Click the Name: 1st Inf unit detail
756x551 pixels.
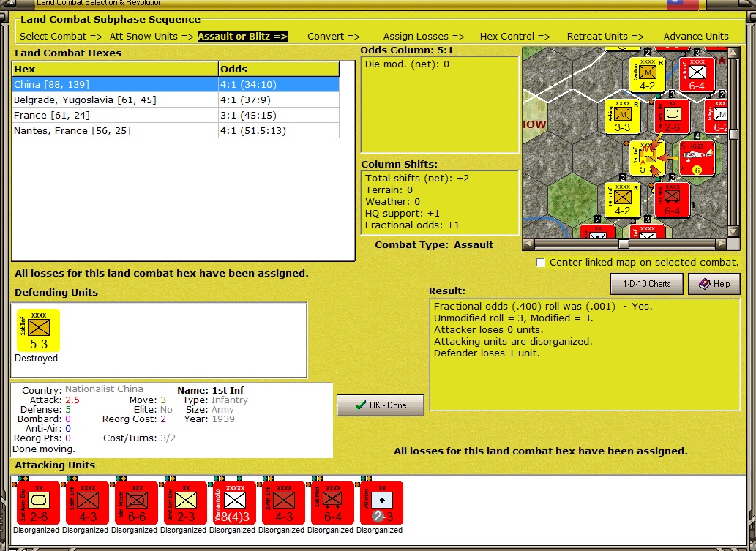[210, 391]
